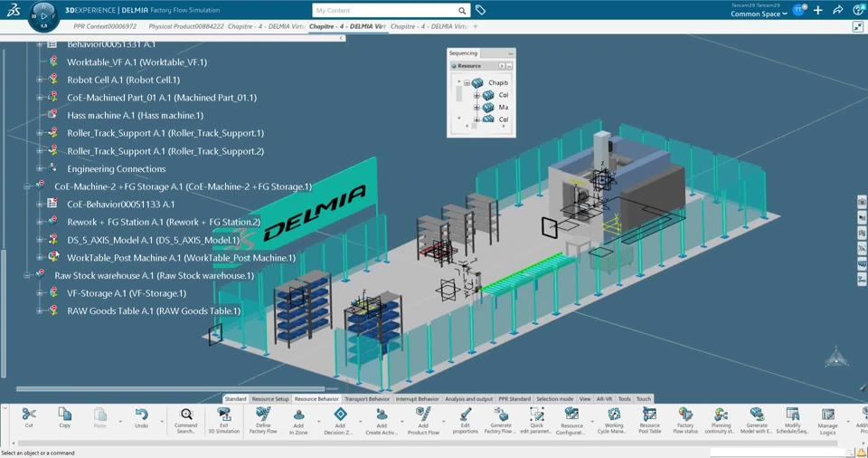Screen dimensions: 868x458
Task: Open PPR Standard tab
Action: tap(514, 398)
